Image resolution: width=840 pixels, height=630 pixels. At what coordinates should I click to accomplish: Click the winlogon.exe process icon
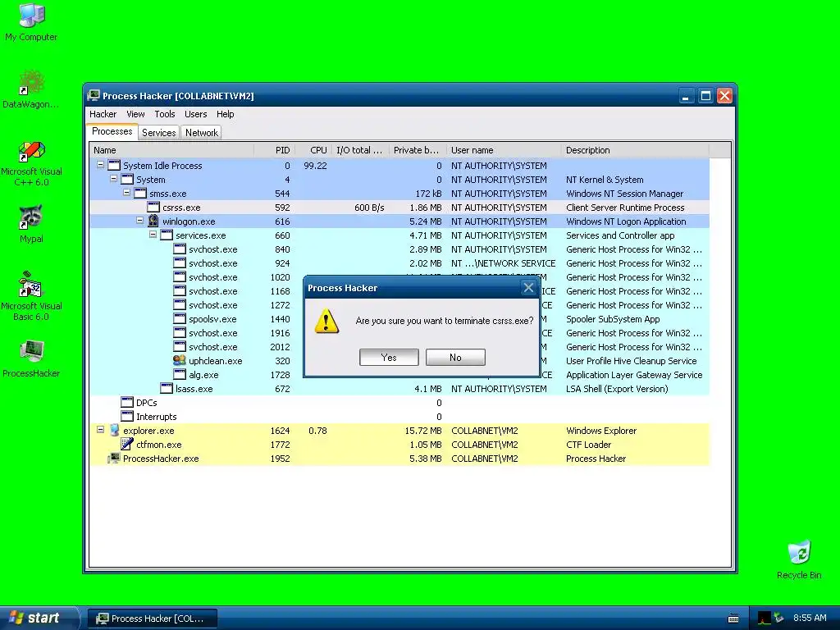coord(153,221)
